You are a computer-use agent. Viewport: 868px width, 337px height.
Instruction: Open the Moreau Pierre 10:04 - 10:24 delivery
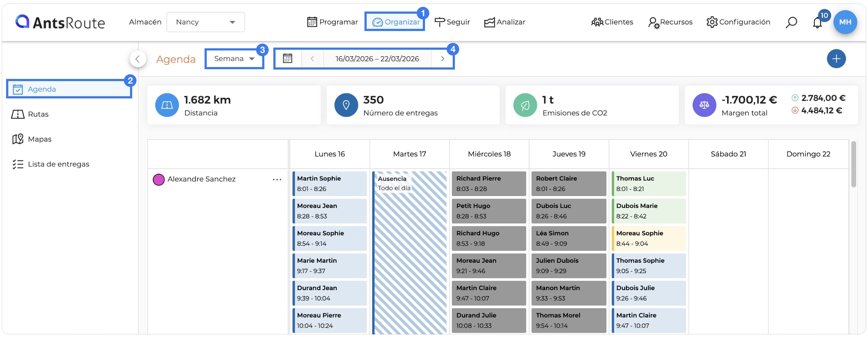click(x=330, y=320)
